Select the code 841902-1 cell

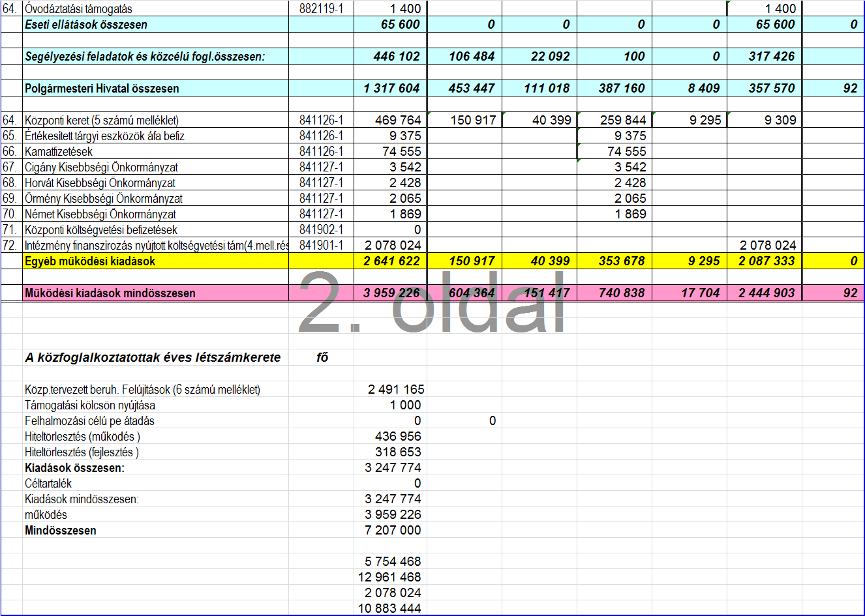click(321, 229)
